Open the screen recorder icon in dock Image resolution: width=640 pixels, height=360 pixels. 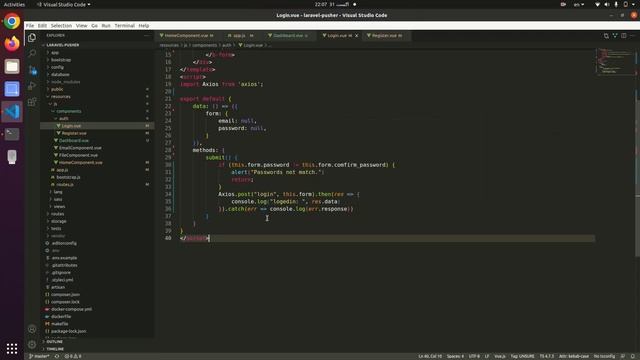[12, 89]
